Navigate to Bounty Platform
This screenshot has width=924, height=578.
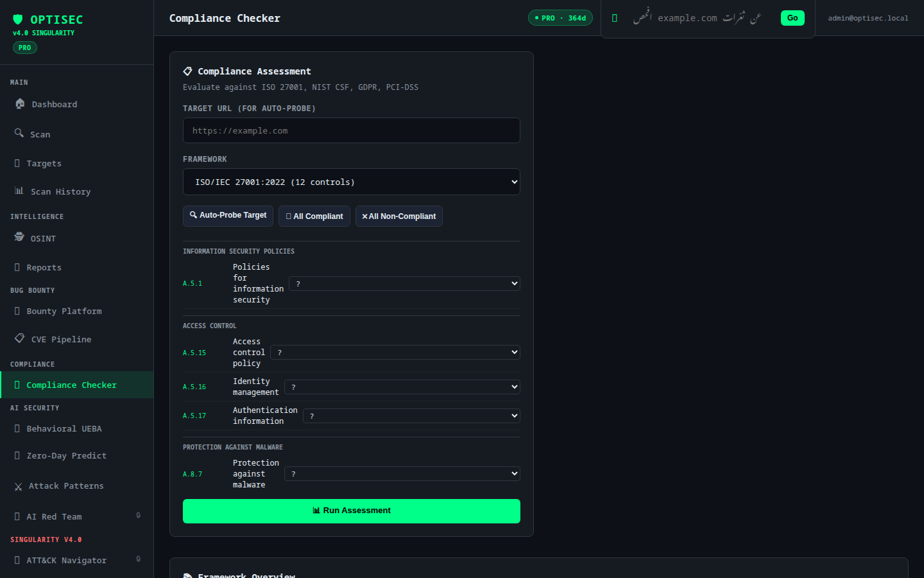click(x=77, y=311)
